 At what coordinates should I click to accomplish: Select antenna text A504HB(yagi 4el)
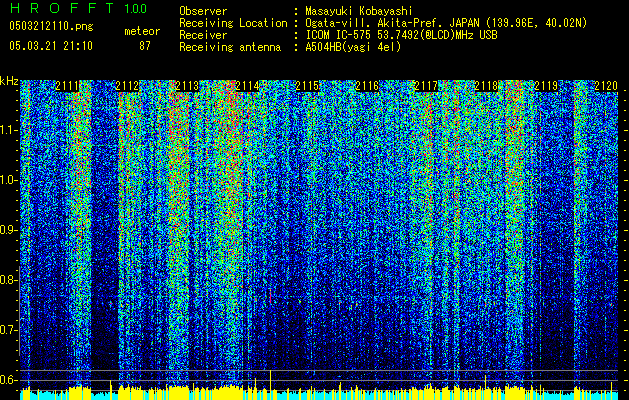(353, 47)
